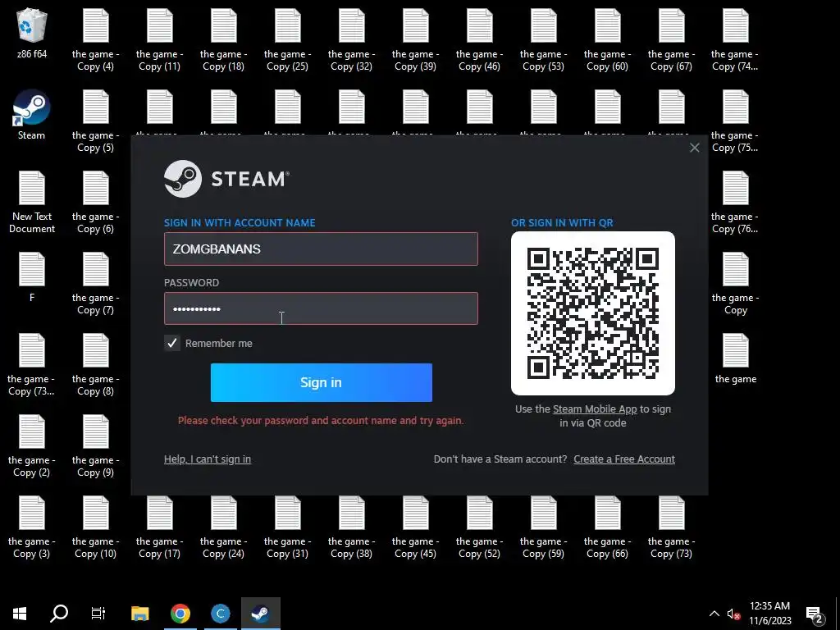Select 'the game - Copy (67)' file
This screenshot has width=840, height=630.
click(x=671, y=39)
